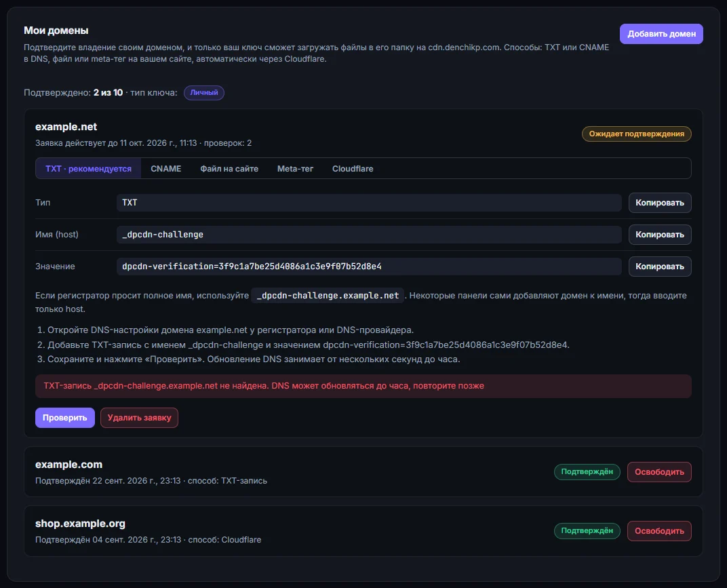The height and width of the screenshot is (588, 727).
Task: Select the Cloudflare verification tab
Action: tap(353, 169)
